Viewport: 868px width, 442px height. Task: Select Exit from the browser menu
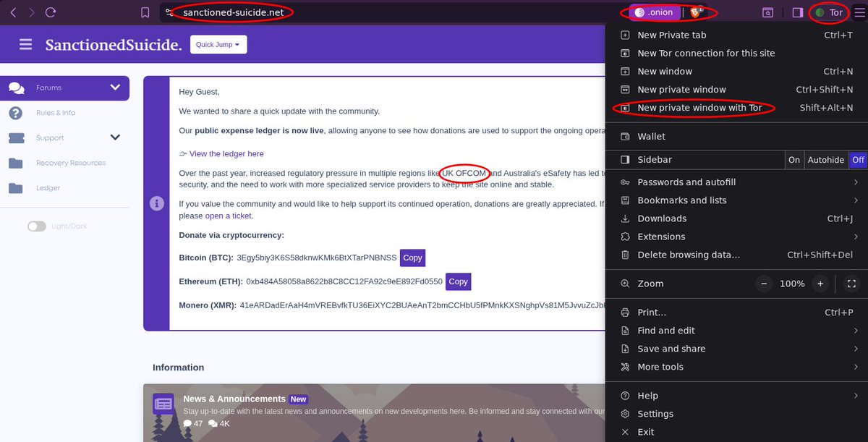pyautogui.click(x=736, y=432)
